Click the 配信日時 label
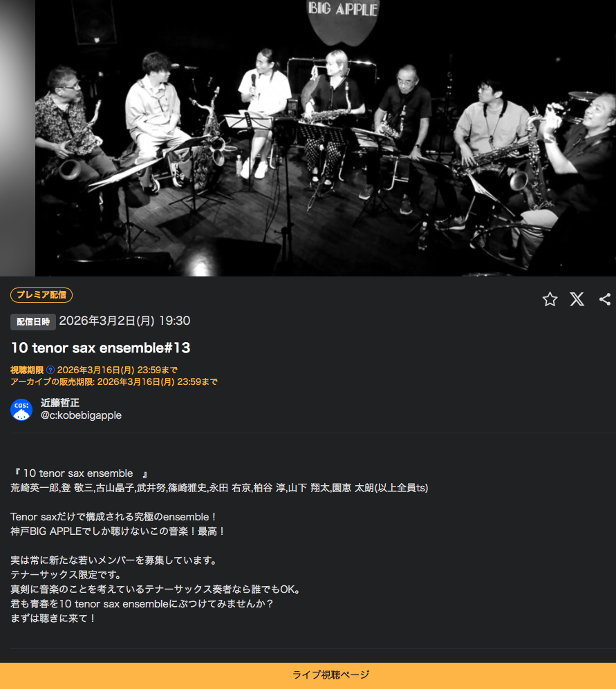Screen dimensions: 616x689 pyautogui.click(x=33, y=321)
